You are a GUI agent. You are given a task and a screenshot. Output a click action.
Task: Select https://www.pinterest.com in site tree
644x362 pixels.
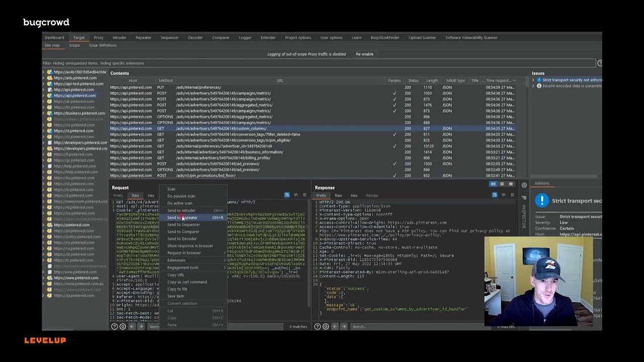click(76, 278)
